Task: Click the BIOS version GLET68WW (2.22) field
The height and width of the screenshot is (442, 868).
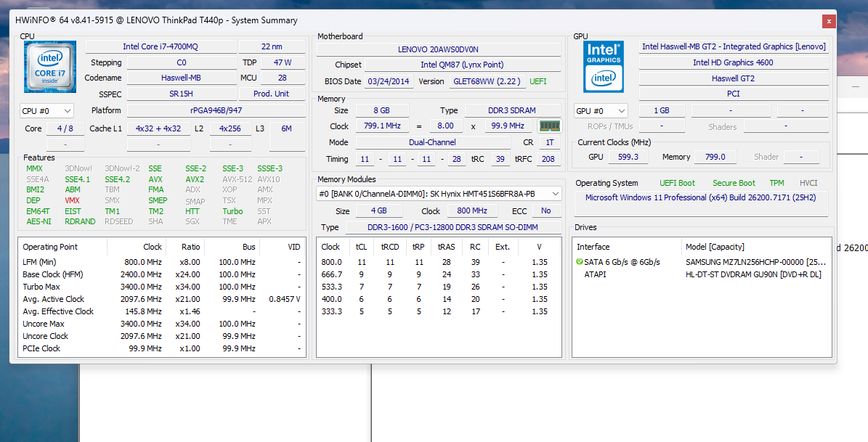Action: click(x=487, y=81)
